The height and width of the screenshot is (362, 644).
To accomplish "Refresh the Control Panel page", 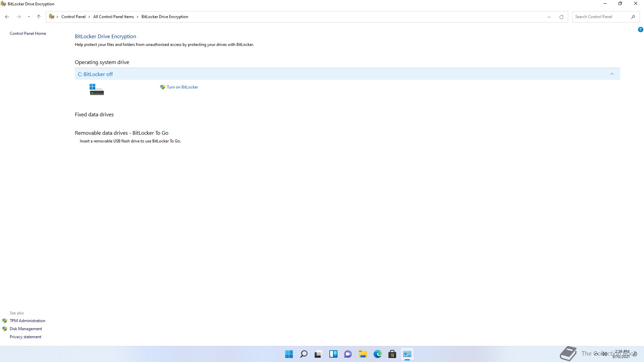I will click(x=561, y=17).
